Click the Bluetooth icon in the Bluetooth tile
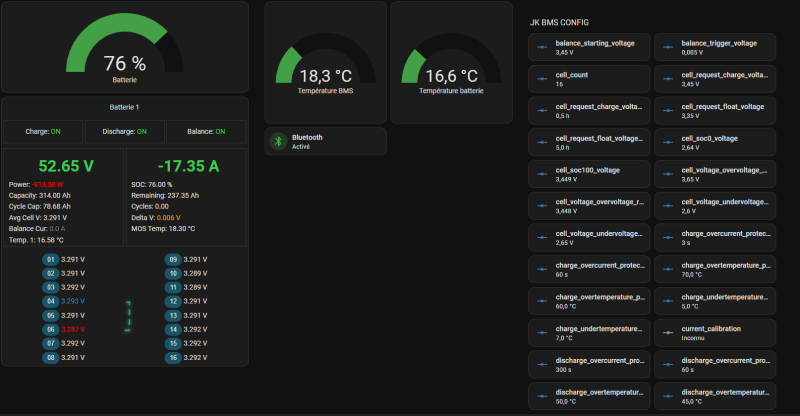Screen dimensions: 800x416 pyautogui.click(x=279, y=141)
